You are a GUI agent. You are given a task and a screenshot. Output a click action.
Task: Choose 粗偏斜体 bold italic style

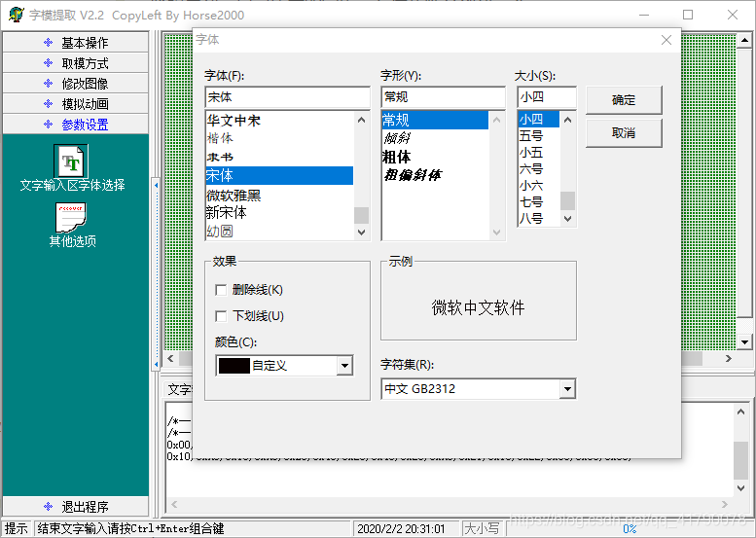[435, 175]
